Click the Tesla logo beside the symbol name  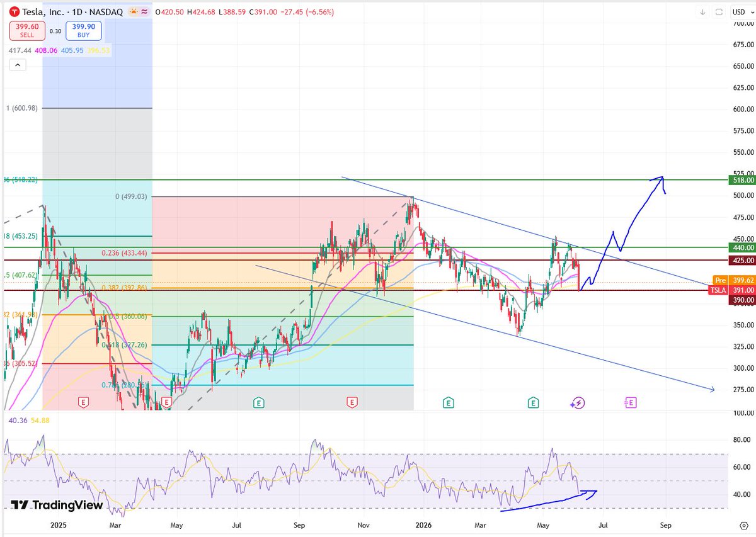click(14, 12)
